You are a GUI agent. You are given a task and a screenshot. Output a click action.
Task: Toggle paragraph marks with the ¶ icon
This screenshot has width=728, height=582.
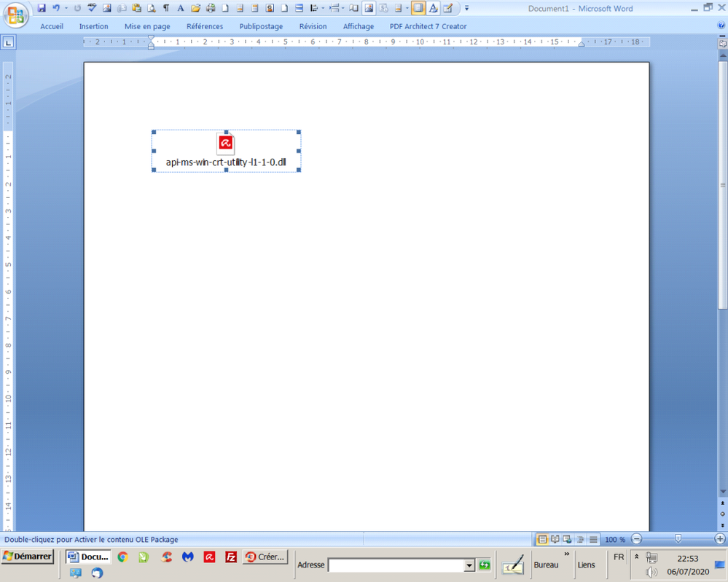(x=166, y=8)
